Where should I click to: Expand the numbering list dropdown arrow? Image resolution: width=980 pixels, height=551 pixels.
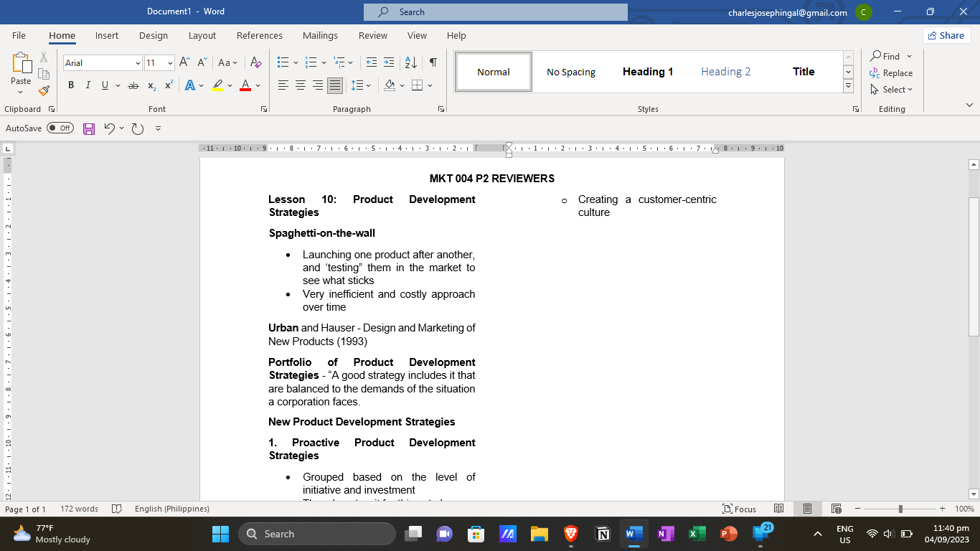pyautogui.click(x=324, y=62)
